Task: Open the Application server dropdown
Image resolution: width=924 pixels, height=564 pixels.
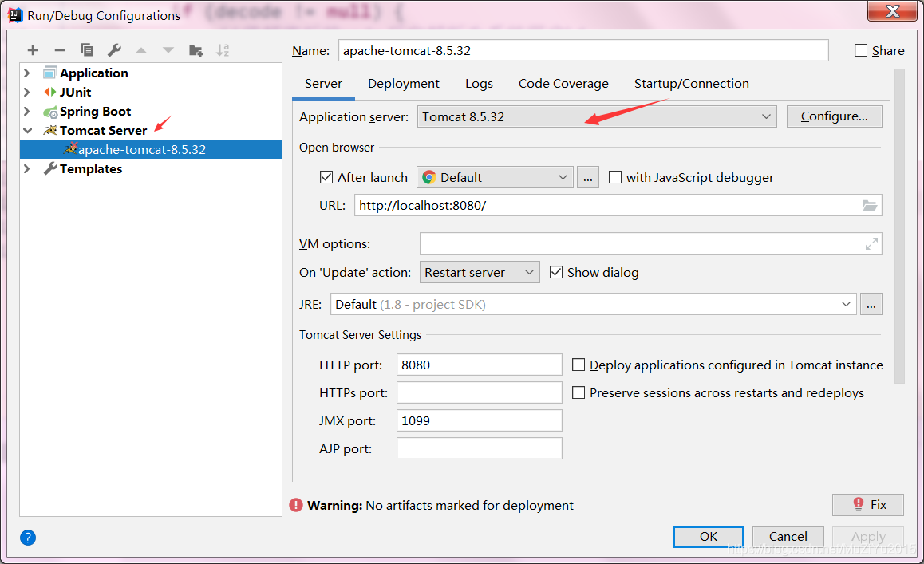Action: [597, 116]
